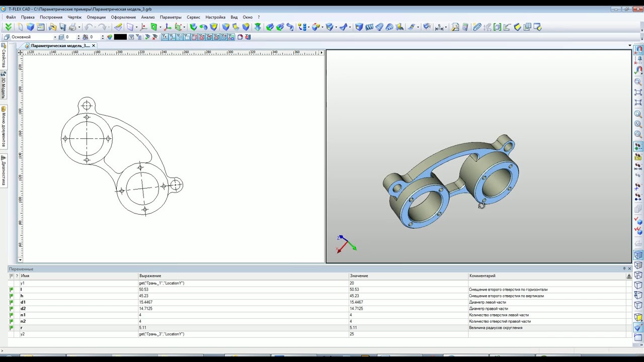Print the drawing with the printer icon
This screenshot has width=644, height=362.
(x=72, y=27)
